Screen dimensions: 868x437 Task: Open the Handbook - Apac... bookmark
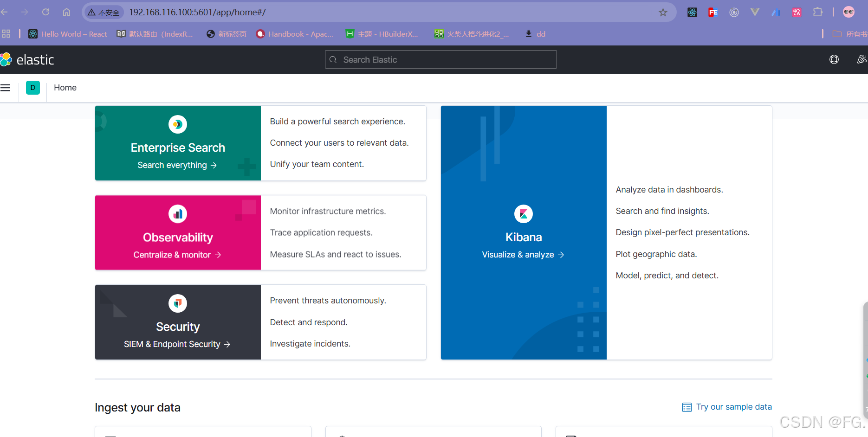tap(295, 34)
